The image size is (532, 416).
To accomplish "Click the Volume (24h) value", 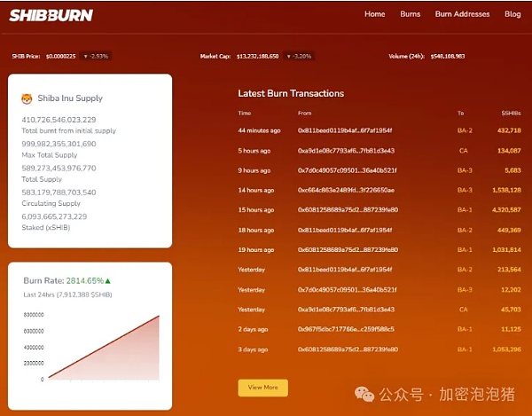I will (448, 57).
